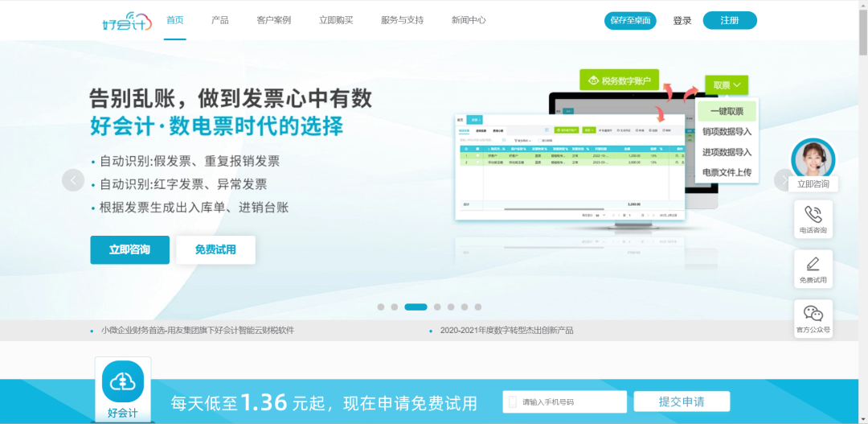Open 服务与支持 menu

click(402, 20)
